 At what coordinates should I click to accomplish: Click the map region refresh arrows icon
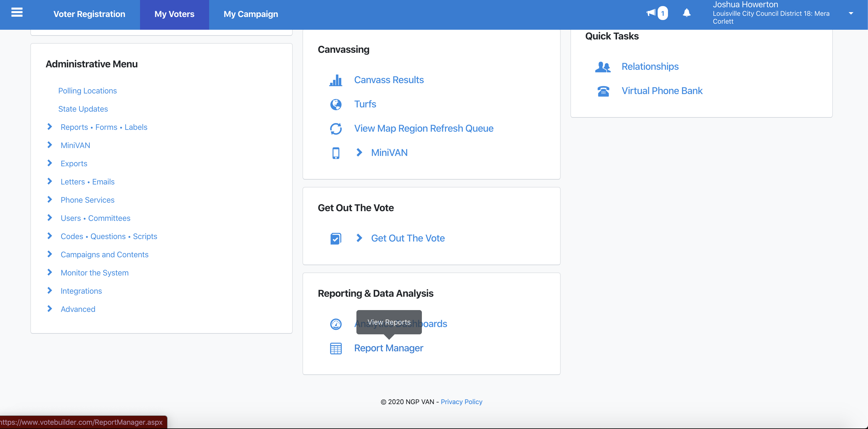pos(336,129)
